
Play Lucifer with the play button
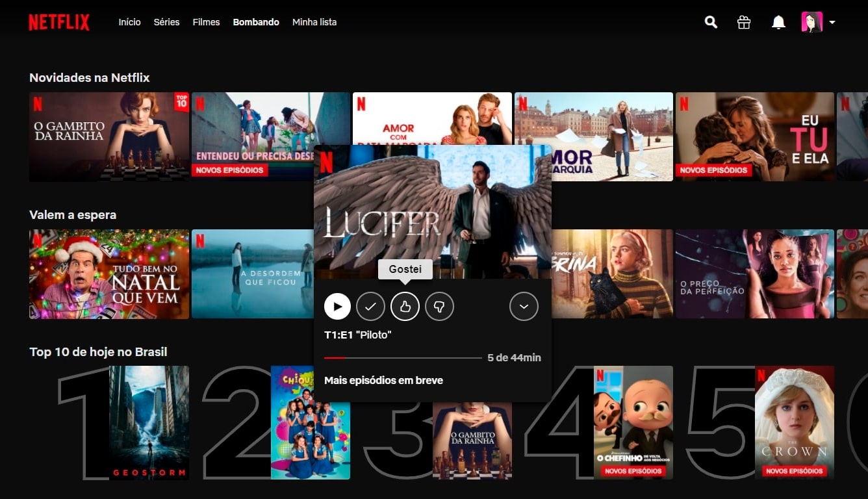pos(337,307)
